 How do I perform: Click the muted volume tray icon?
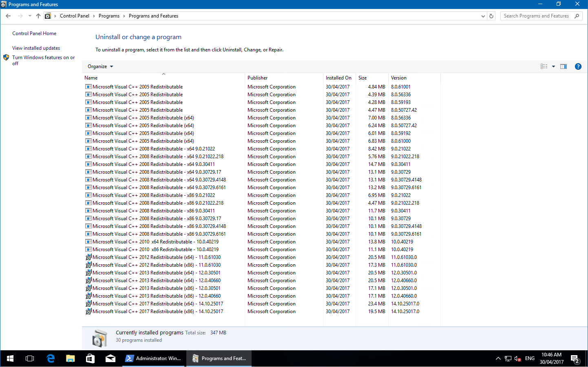(x=517, y=358)
